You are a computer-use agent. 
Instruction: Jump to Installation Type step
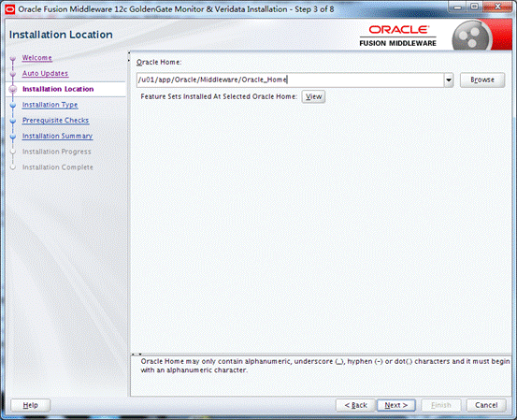click(50, 105)
